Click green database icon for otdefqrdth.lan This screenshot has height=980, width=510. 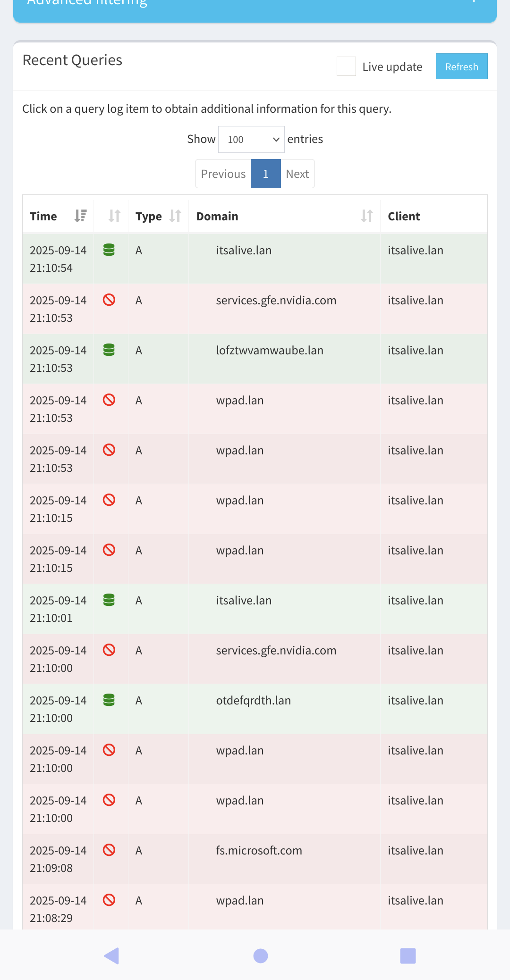click(x=109, y=700)
